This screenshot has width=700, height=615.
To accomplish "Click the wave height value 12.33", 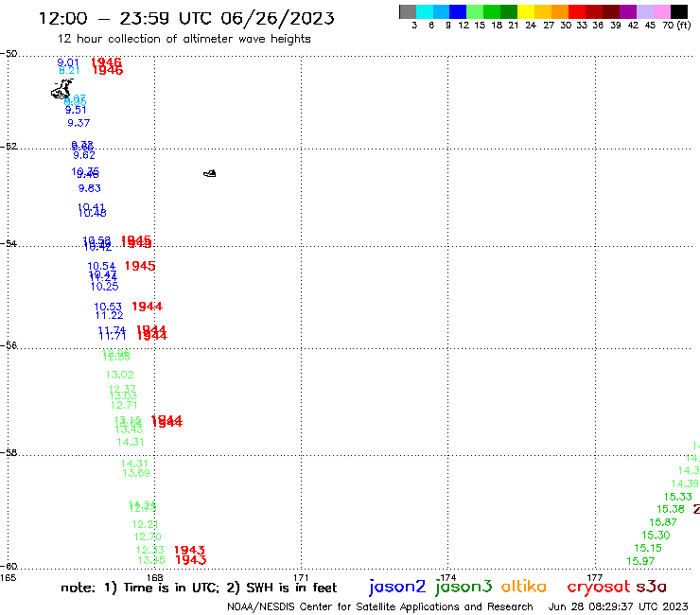I will tap(150, 550).
